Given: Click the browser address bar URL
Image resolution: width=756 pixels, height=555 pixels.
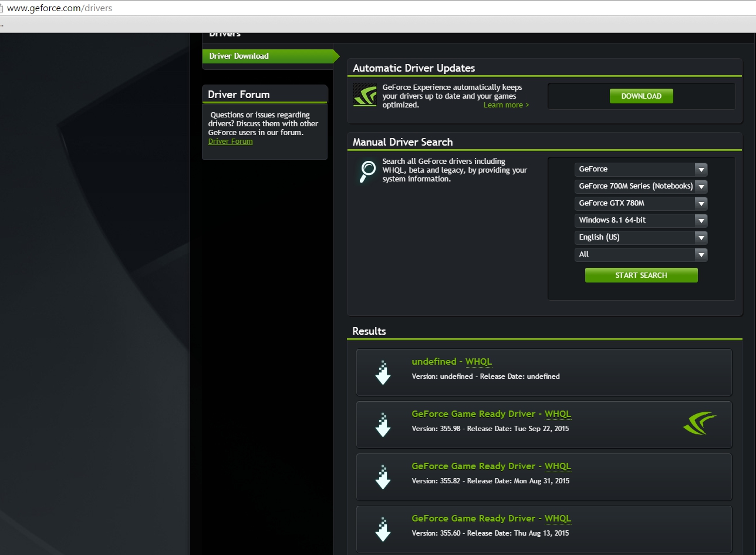Looking at the screenshot, I should tap(59, 8).
